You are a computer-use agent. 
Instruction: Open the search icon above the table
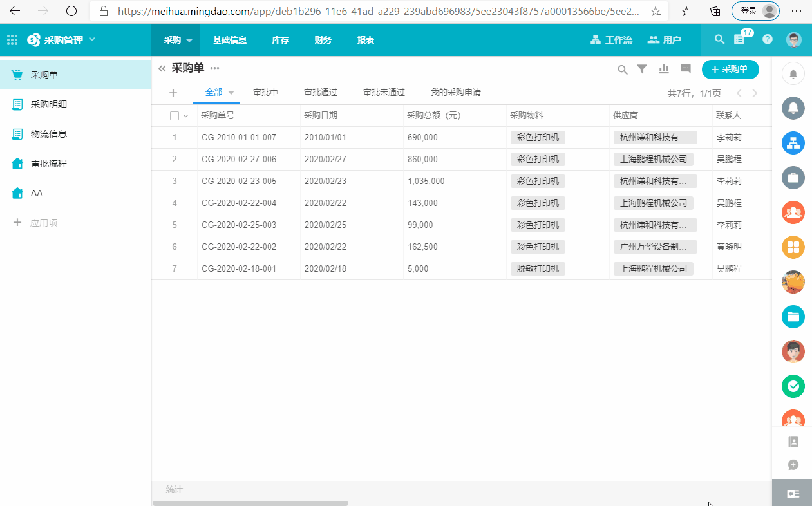pyautogui.click(x=621, y=69)
